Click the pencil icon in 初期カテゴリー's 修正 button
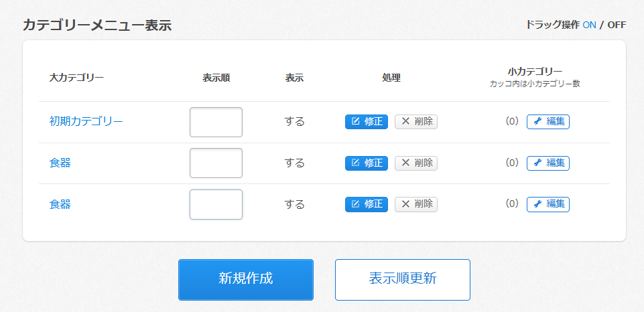This screenshot has height=312, width=644. (x=355, y=122)
